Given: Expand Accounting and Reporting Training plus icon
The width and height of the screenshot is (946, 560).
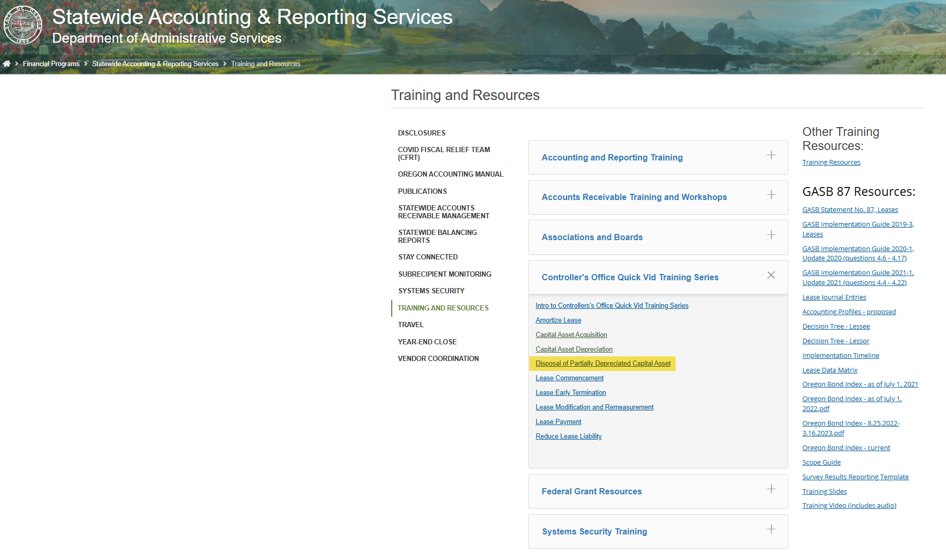Looking at the screenshot, I should click(771, 155).
